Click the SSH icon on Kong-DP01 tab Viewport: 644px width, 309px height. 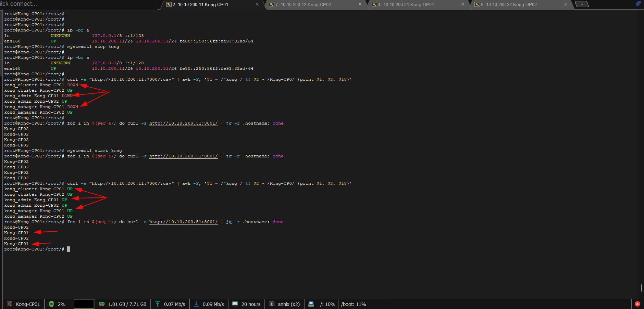[374, 4]
